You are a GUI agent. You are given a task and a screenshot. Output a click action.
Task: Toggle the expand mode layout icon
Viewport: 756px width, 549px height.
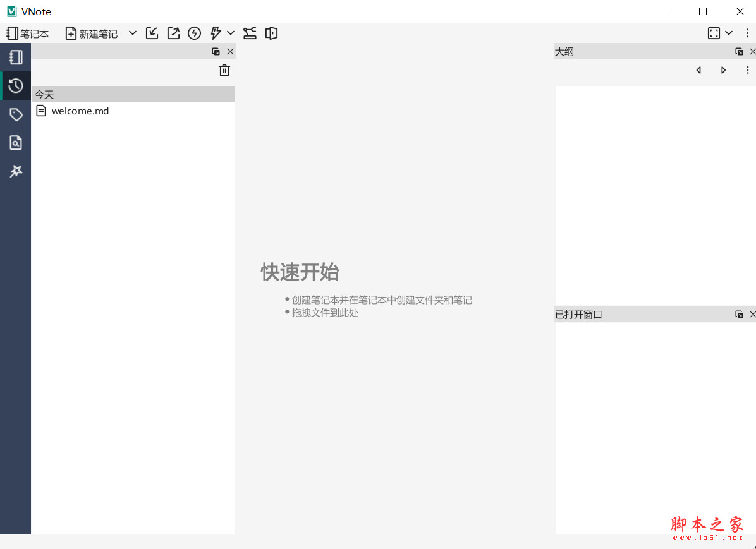(713, 33)
